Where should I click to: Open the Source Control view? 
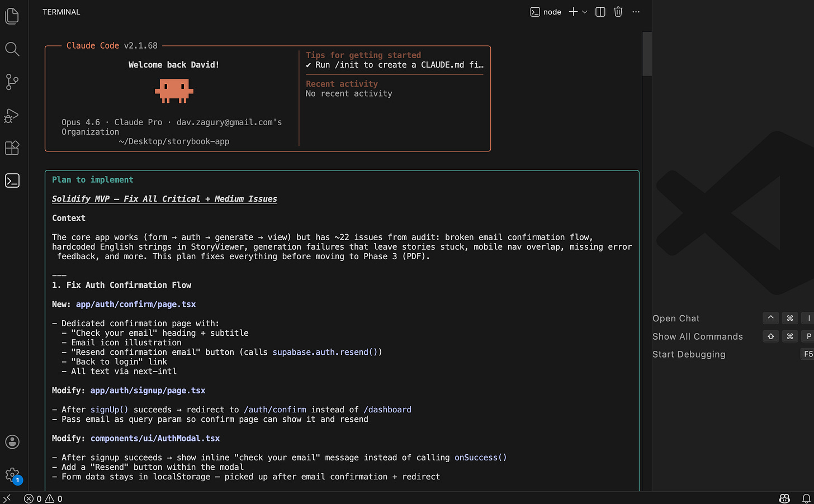[x=12, y=82]
